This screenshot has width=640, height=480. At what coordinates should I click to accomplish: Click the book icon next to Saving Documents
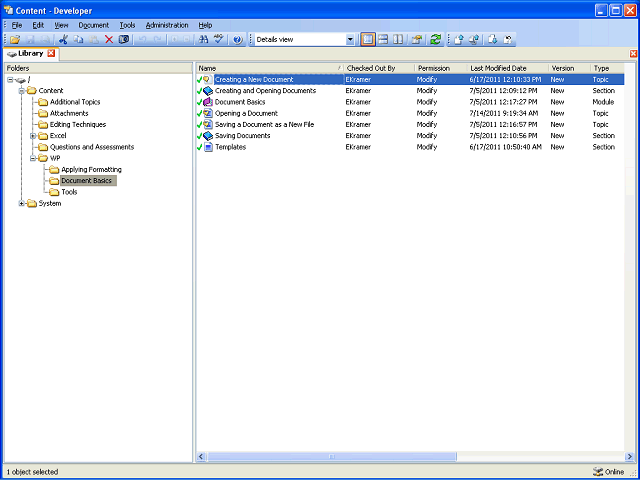[x=208, y=136]
